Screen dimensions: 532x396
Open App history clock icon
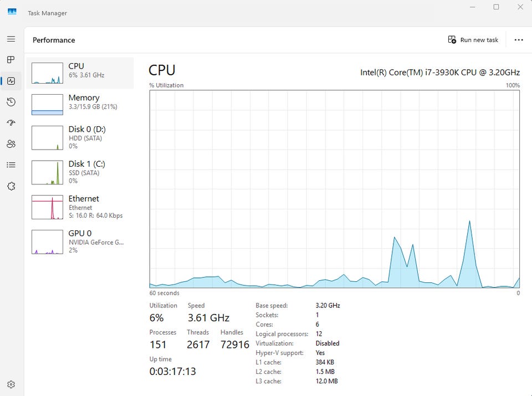(x=11, y=102)
